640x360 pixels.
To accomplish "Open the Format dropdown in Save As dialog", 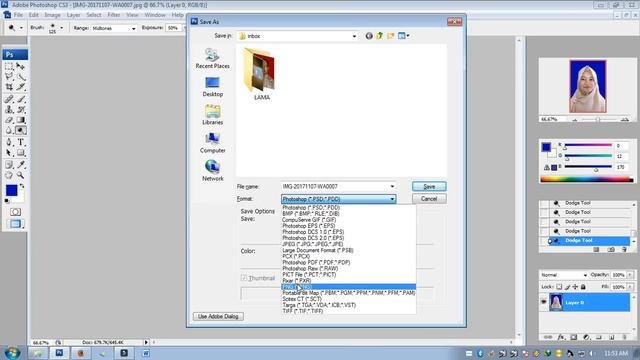I will (x=392, y=199).
